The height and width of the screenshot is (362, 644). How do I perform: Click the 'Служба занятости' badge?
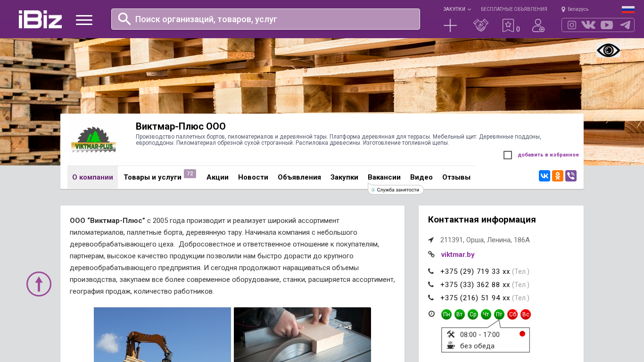click(x=396, y=189)
